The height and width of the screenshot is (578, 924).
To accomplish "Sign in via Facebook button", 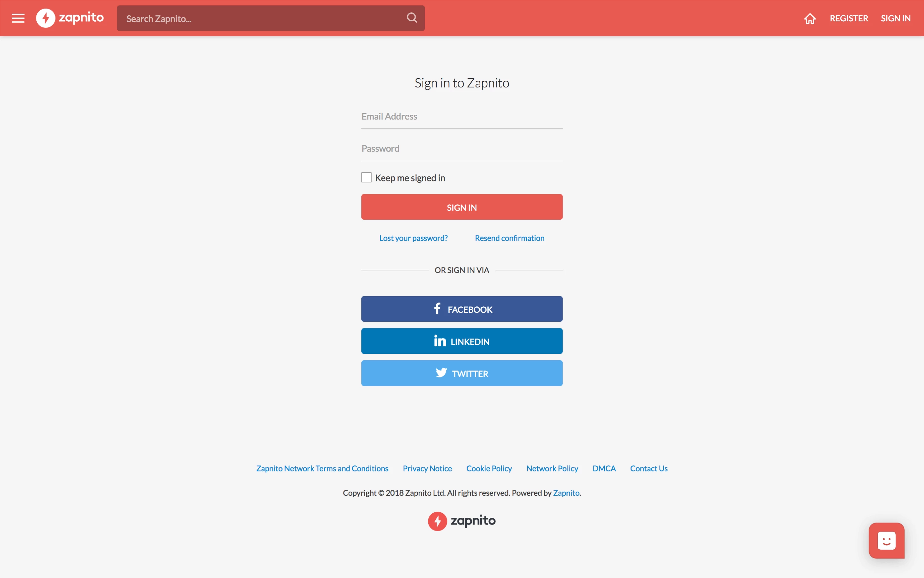I will click(462, 309).
